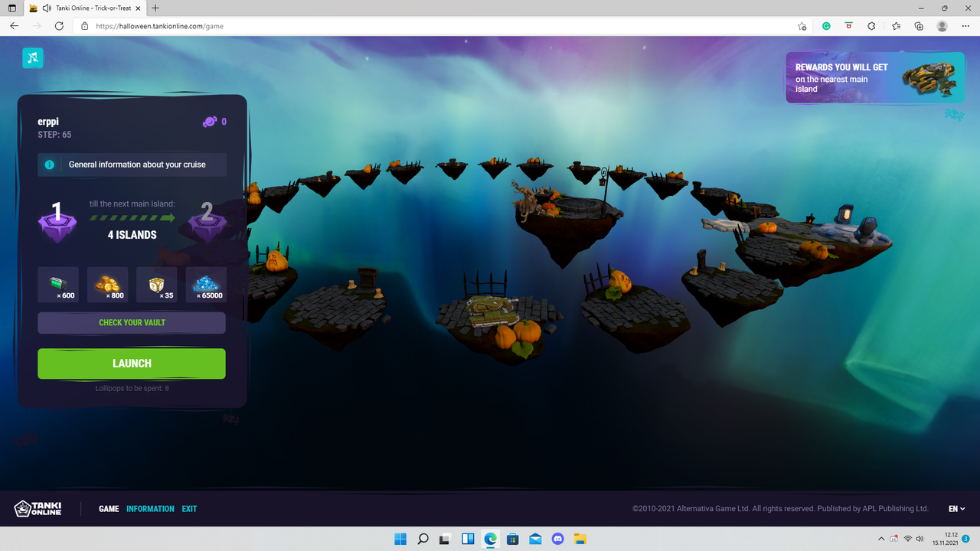
Task: Open the browser profile avatar
Action: pyautogui.click(x=942, y=26)
